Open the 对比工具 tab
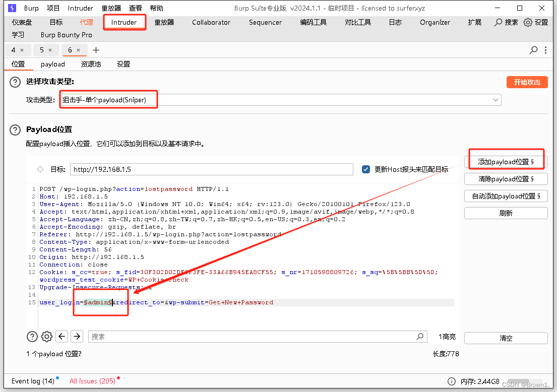 [358, 22]
